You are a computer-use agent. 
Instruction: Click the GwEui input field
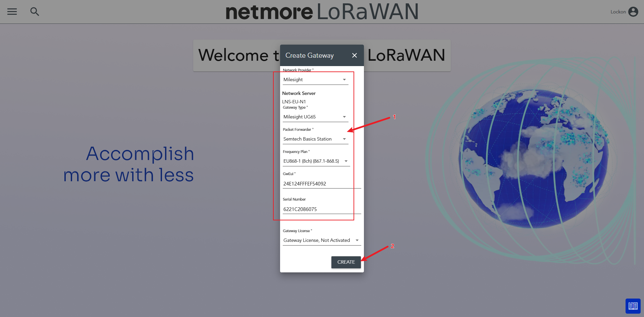click(x=322, y=183)
